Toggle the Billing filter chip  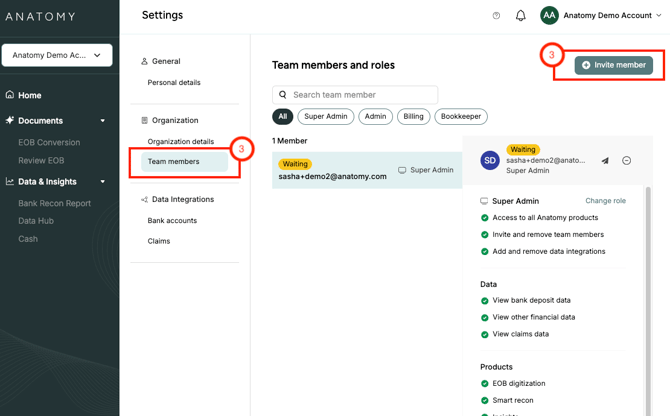click(x=413, y=116)
